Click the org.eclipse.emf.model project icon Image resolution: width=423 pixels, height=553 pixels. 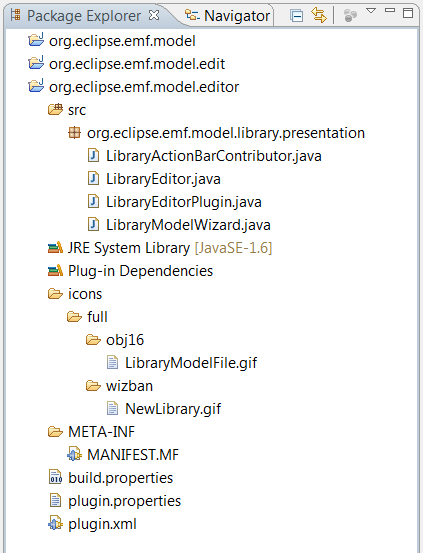tap(36, 40)
